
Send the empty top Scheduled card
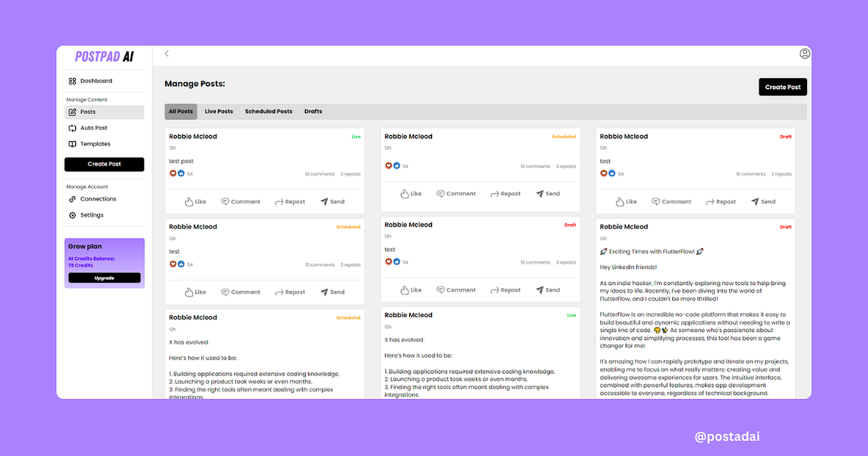point(548,194)
